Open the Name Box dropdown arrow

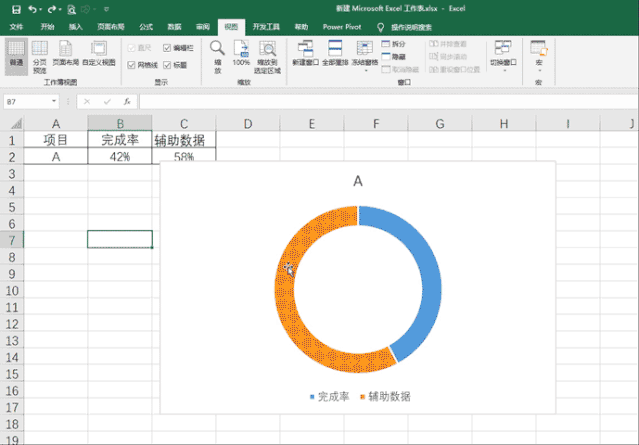pyautogui.click(x=54, y=101)
